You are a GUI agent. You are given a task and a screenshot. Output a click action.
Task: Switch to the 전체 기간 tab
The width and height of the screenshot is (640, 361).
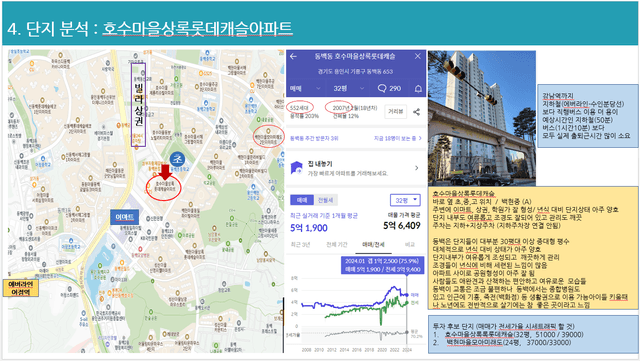point(337,244)
